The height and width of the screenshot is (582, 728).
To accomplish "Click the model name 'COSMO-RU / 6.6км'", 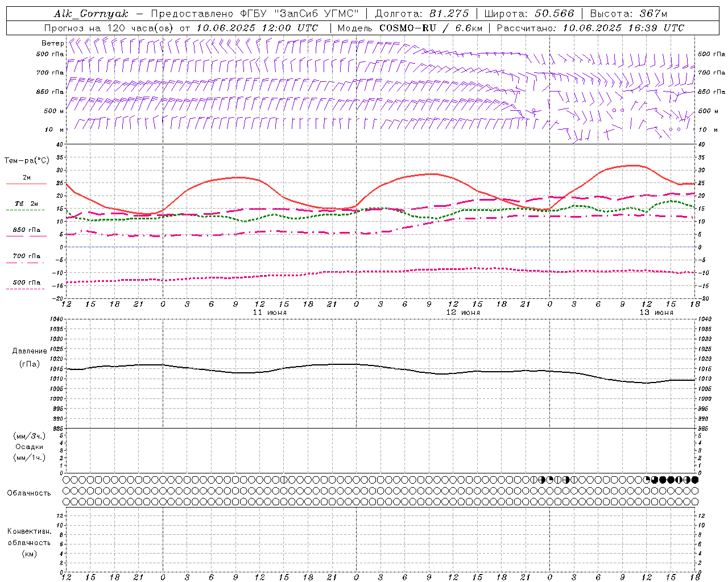I will [431, 28].
